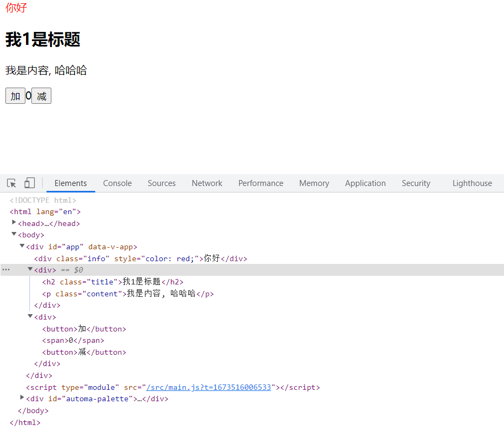Click the 我1是标题 heading
Viewport: 504px width, 438px height.
point(43,39)
